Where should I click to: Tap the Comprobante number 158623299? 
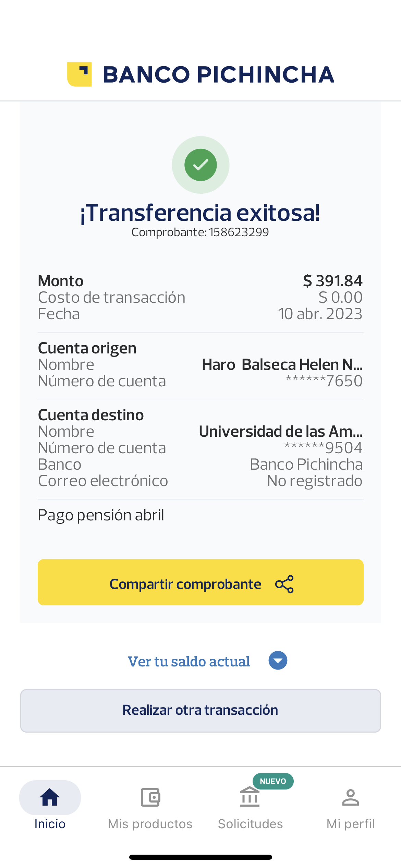tap(239, 232)
